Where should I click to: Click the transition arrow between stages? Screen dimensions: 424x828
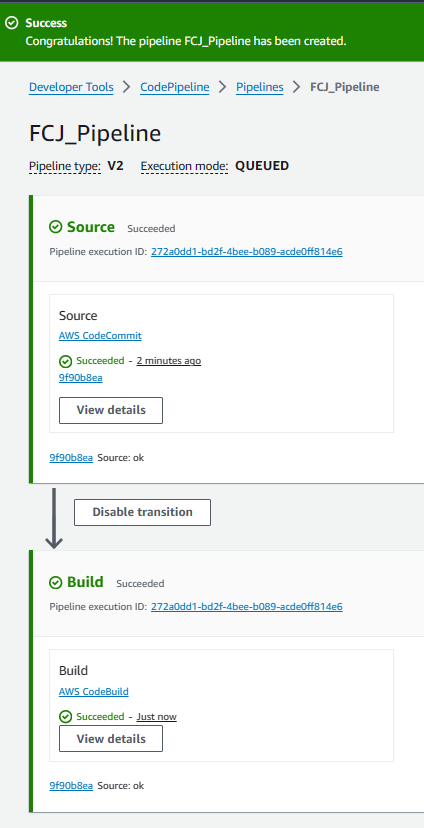pyautogui.click(x=54, y=518)
